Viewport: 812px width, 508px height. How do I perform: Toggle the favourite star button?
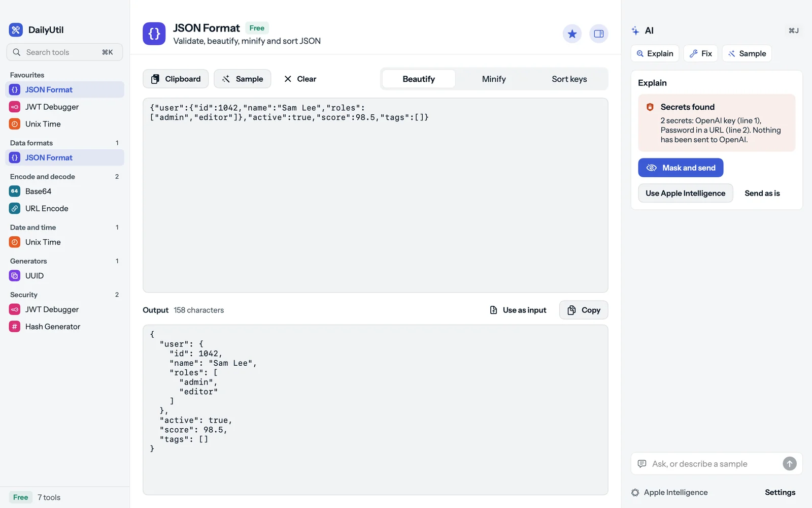pos(572,34)
